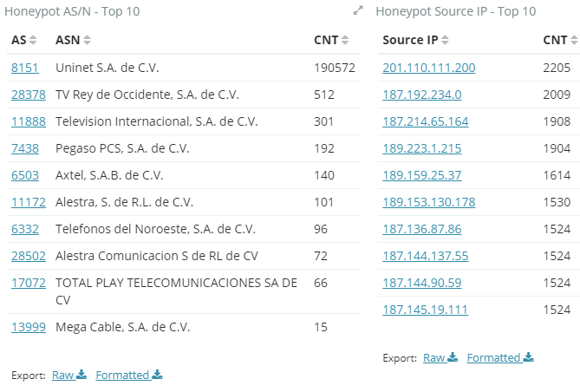
Task: Open AS number 8151 link
Action: 25,68
